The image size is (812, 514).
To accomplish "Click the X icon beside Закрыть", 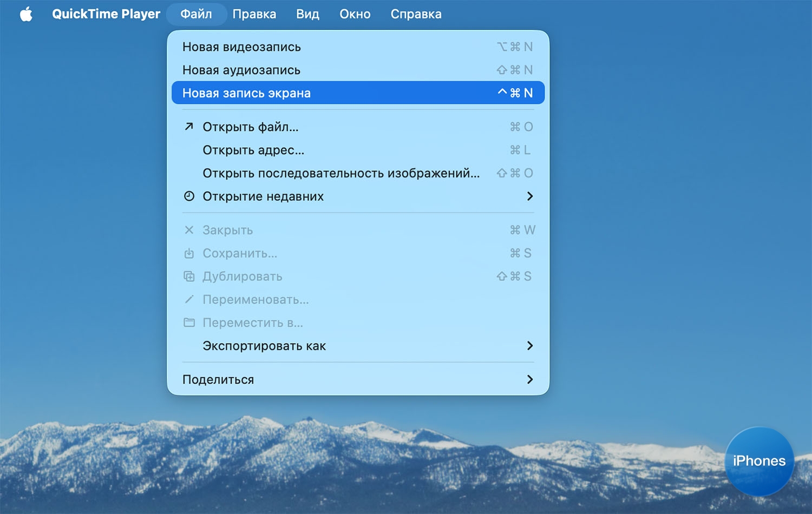I will 189,230.
